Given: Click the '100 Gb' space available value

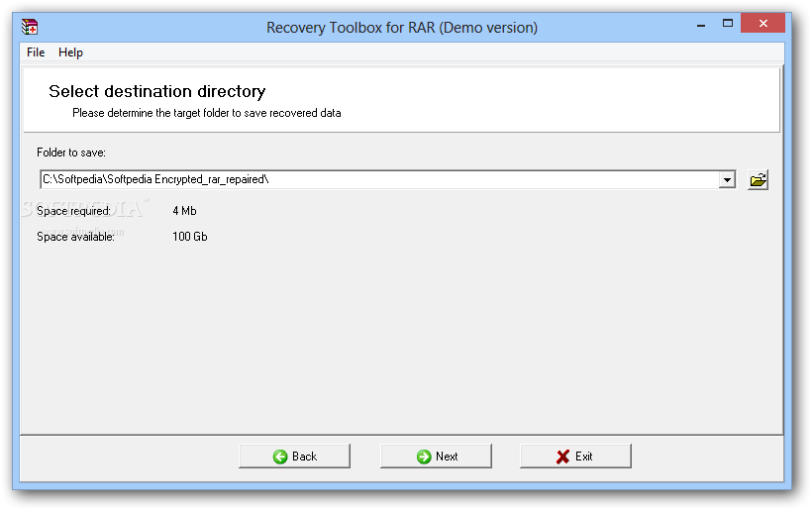Looking at the screenshot, I should pos(189,237).
